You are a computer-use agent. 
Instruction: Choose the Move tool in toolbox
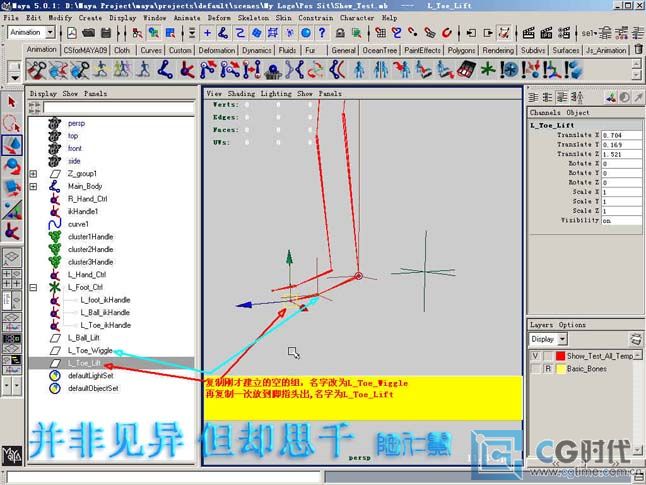click(12, 145)
